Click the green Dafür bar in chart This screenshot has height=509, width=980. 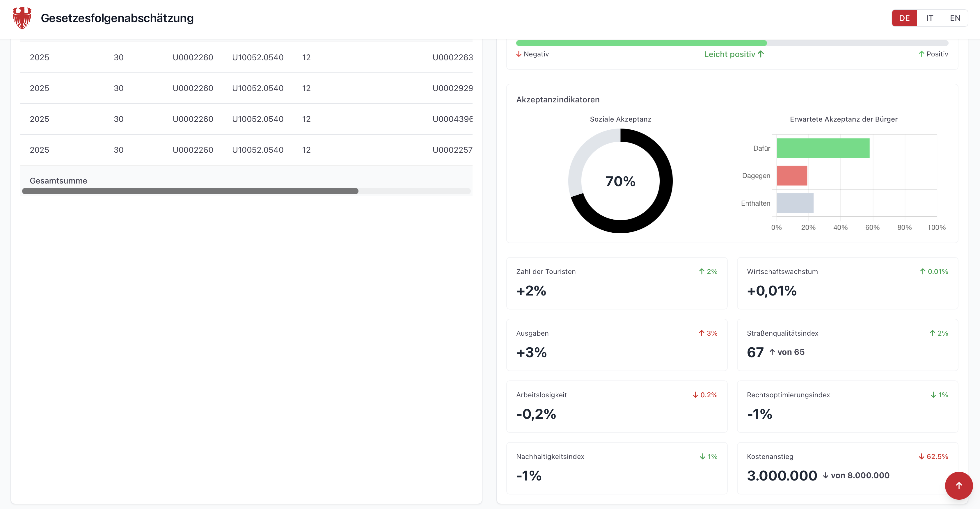pos(823,148)
